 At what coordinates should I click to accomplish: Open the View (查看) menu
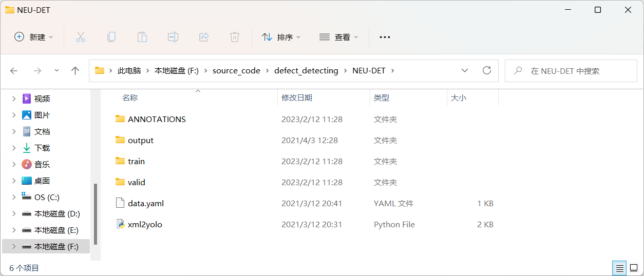coord(338,37)
